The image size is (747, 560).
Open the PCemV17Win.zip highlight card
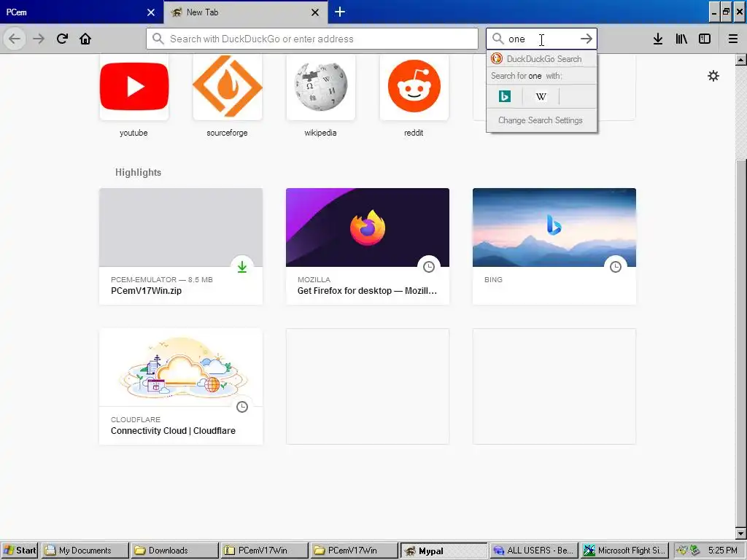click(x=181, y=246)
